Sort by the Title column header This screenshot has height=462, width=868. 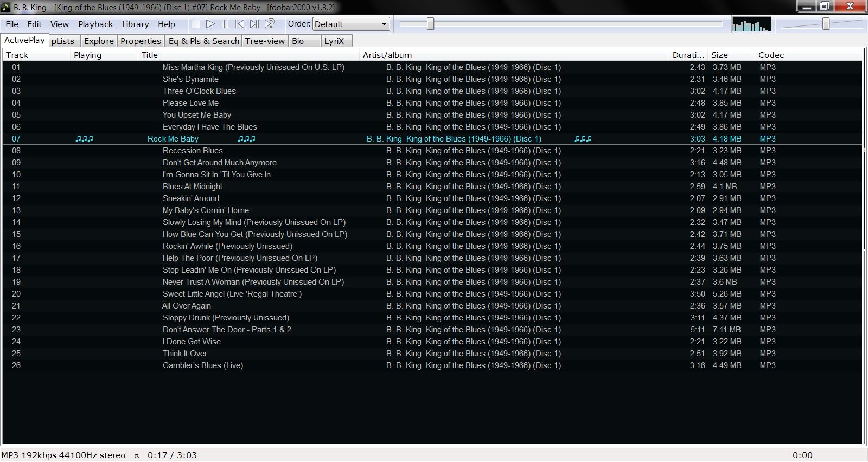coord(249,55)
